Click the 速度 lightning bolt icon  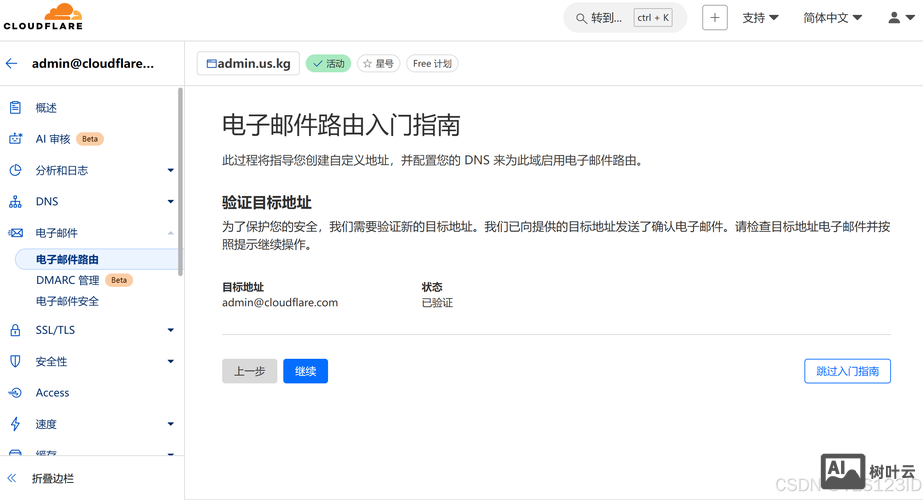15,424
